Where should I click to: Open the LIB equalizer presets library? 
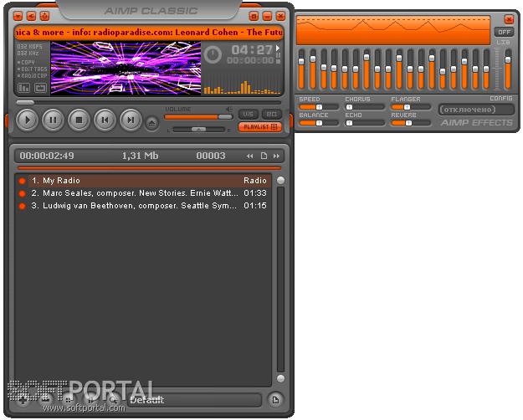click(x=503, y=43)
